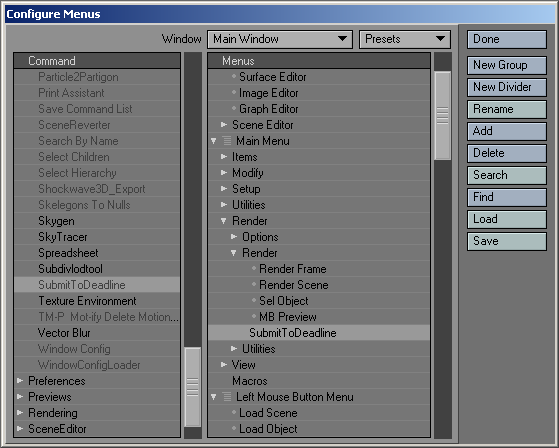Screen dimensions: 559x448
Task: Collapse the Left Mouse Button Menu group
Action: [214, 397]
